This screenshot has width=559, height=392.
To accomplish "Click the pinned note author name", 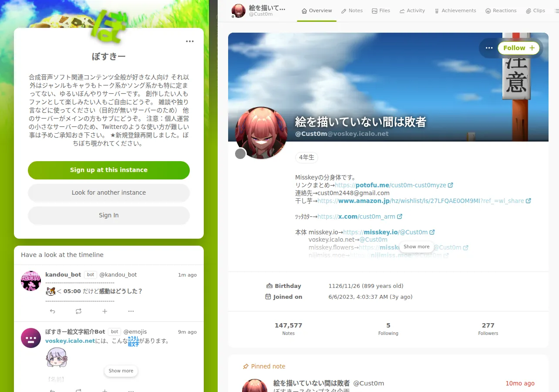I will pos(311,383).
